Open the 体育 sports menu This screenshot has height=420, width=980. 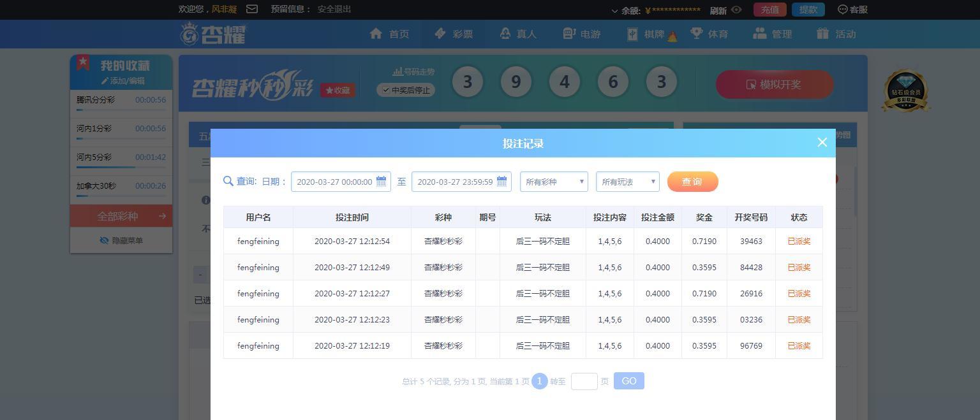pos(709,34)
